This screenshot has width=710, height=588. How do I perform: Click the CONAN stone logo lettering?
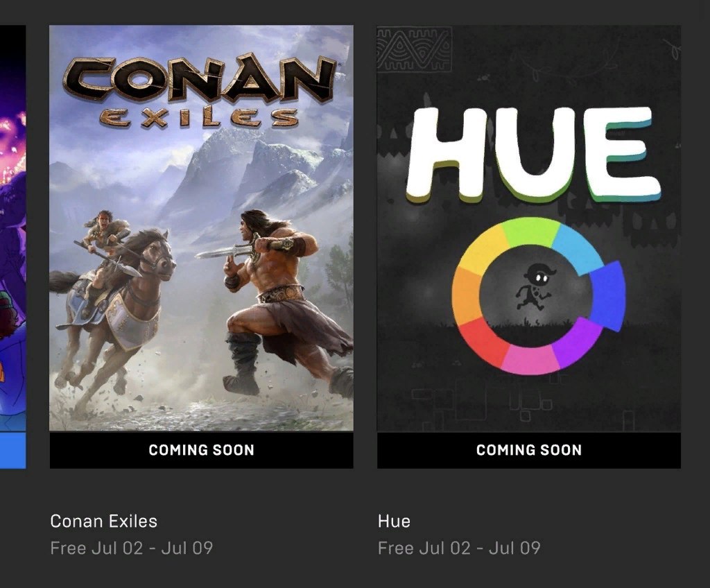pyautogui.click(x=199, y=79)
